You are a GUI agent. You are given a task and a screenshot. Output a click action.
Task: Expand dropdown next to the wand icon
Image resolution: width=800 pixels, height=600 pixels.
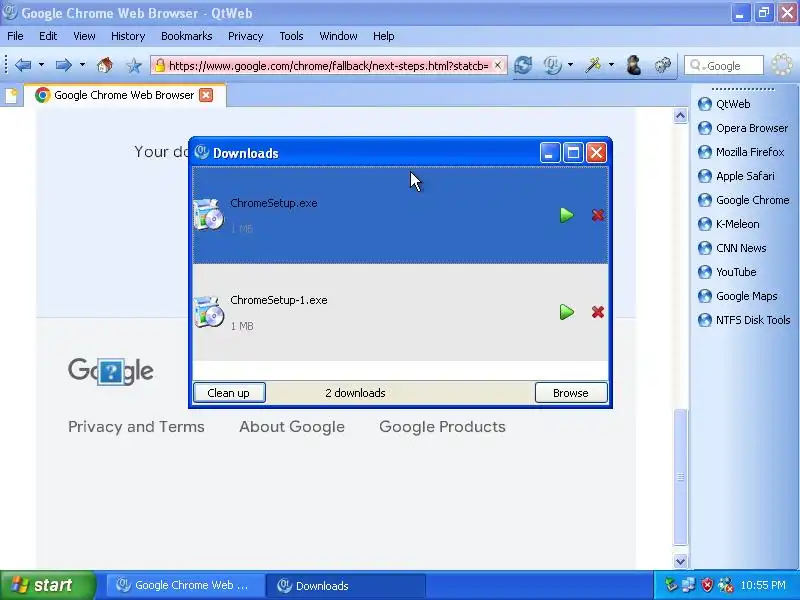611,65
